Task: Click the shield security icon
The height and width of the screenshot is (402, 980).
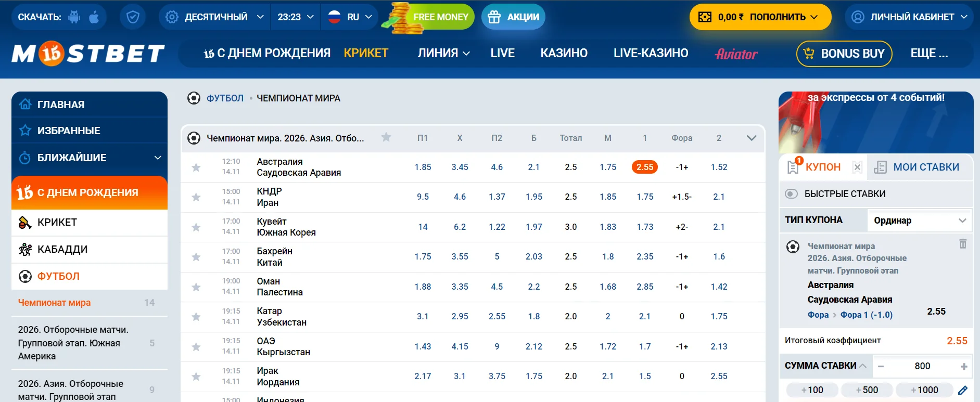Action: [x=133, y=17]
